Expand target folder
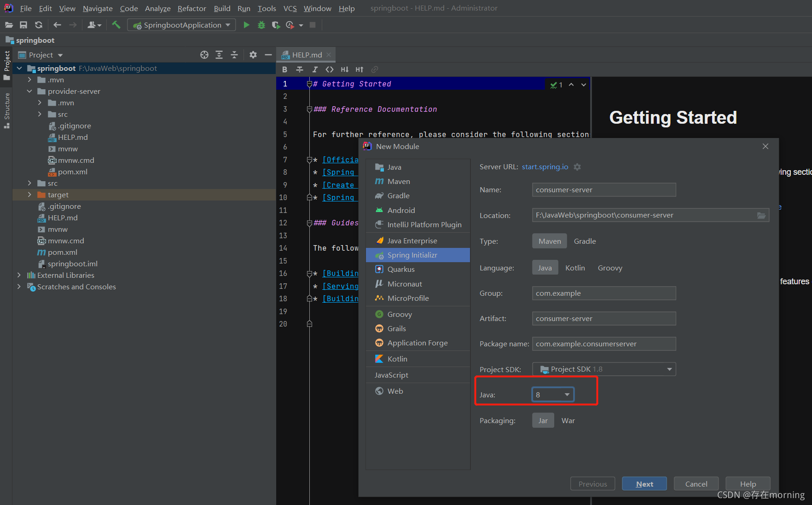Image resolution: width=812 pixels, height=505 pixels. pyautogui.click(x=29, y=195)
